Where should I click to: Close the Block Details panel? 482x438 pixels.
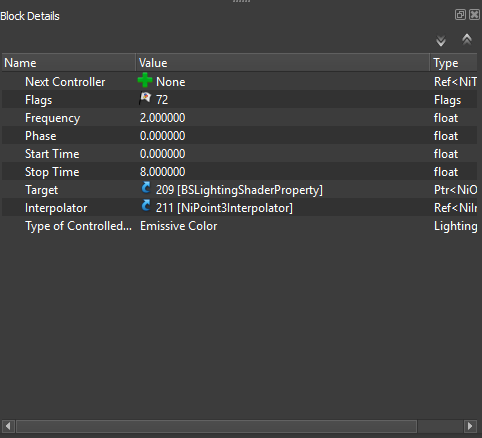(x=474, y=15)
